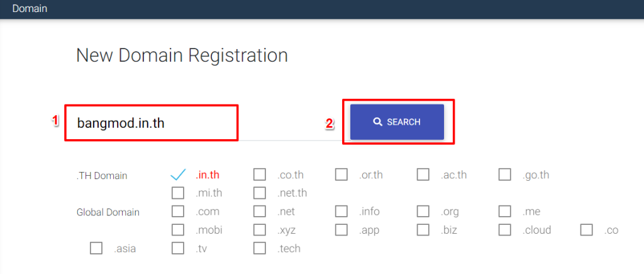Toggle the .mi.th checkbox

click(178, 193)
